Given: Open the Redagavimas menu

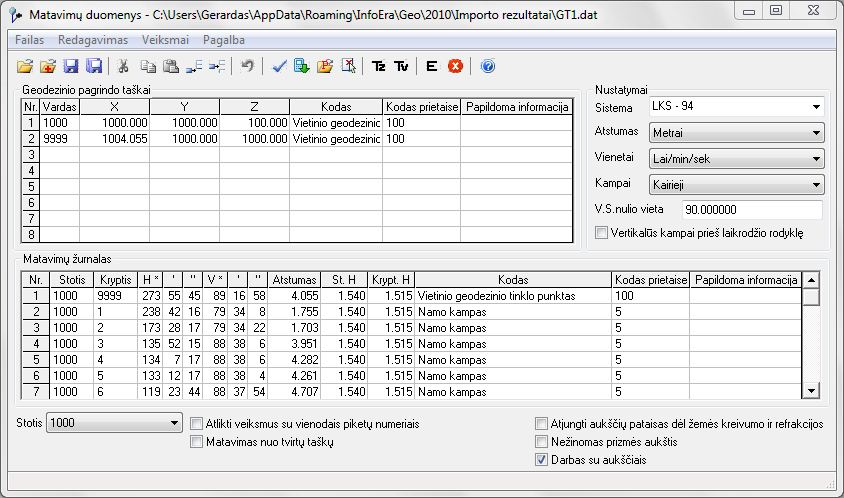Looking at the screenshot, I should (93, 40).
